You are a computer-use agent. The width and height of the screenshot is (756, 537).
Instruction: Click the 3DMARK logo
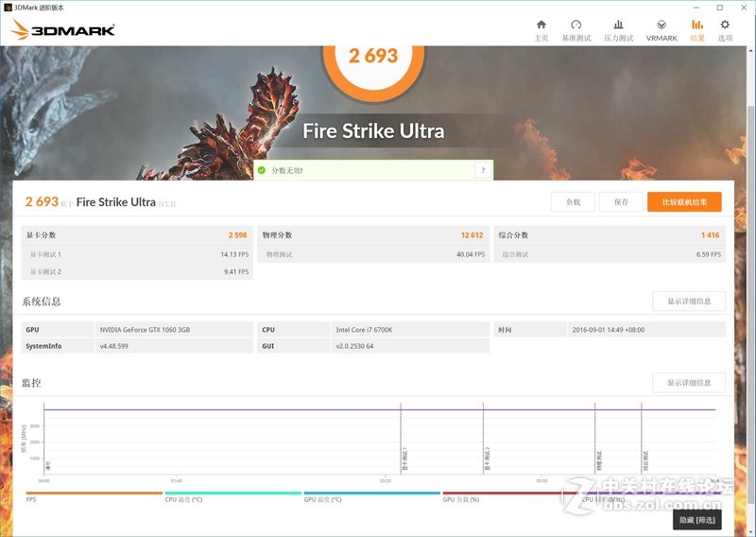(62, 30)
